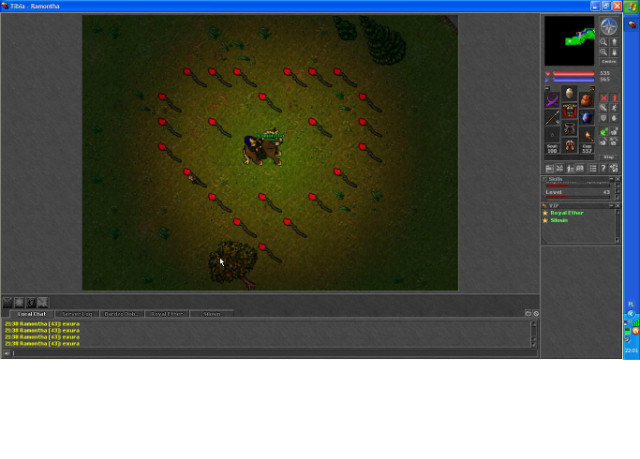The image size is (640, 459).
Task: Select Silesin in VIP list
Action: pos(559,220)
